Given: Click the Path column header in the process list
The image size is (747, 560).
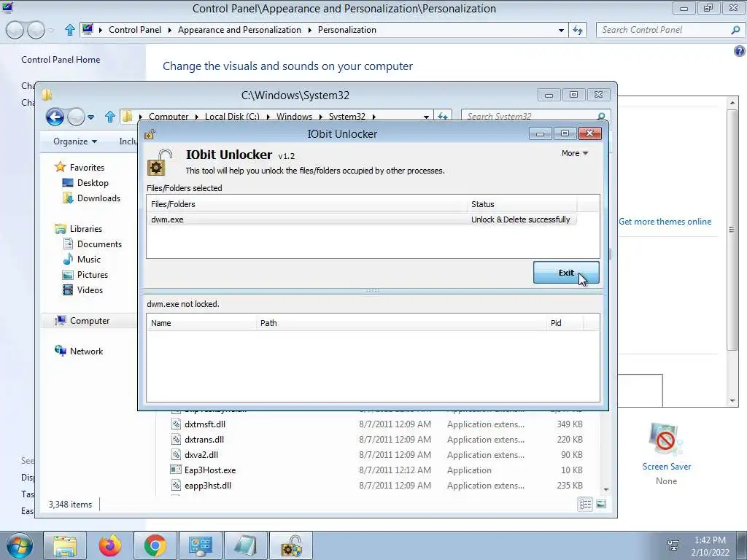Looking at the screenshot, I should (401, 323).
